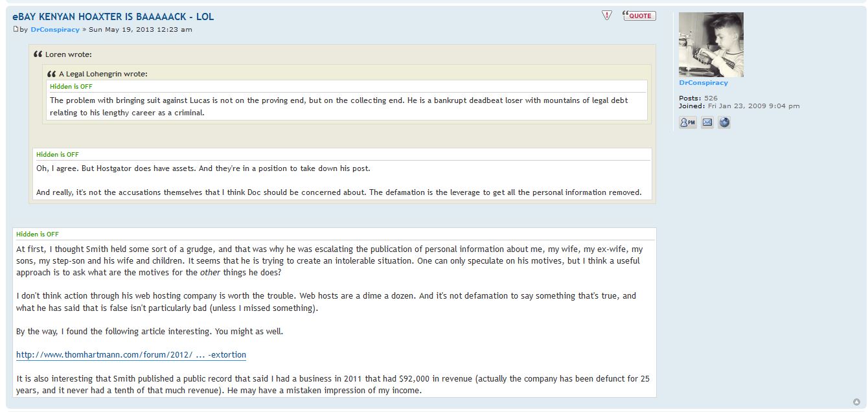This screenshot has height=412, width=868.
Task: Toggle "Hidden is OFF" in Legal Lohengrin quote
Action: (71, 86)
